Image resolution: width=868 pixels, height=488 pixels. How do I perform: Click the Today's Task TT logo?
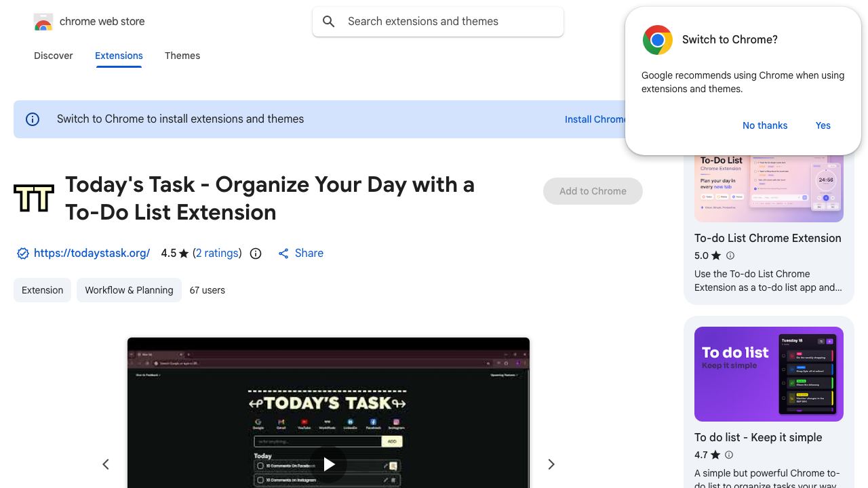tap(34, 198)
